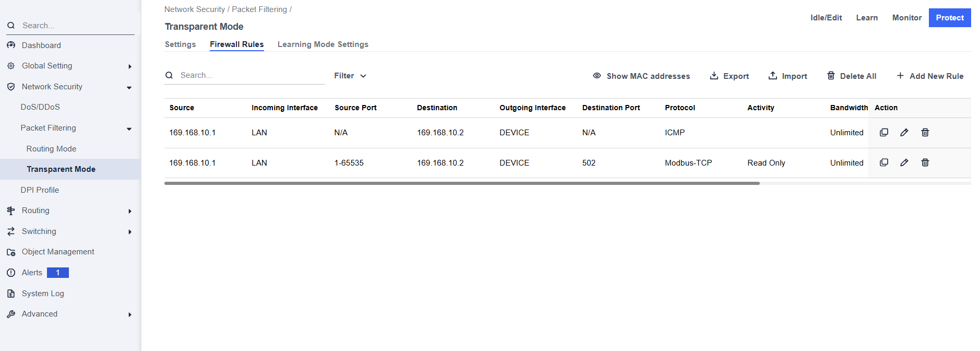
Task: Click the rules search magnifier icon
Action: pos(169,75)
